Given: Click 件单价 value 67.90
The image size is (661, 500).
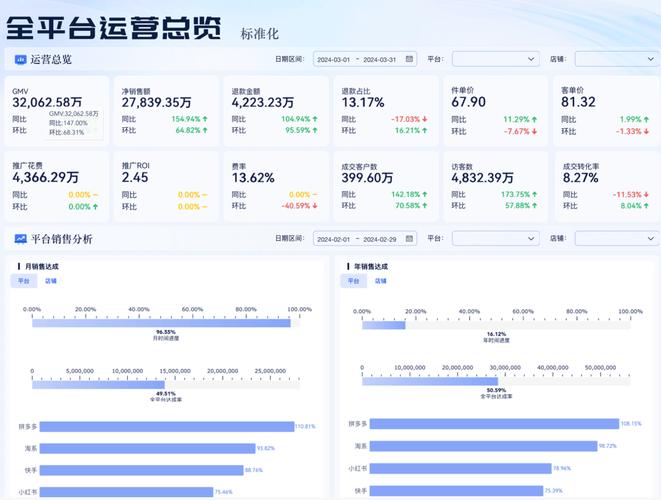Looking at the screenshot, I should pos(468,102).
